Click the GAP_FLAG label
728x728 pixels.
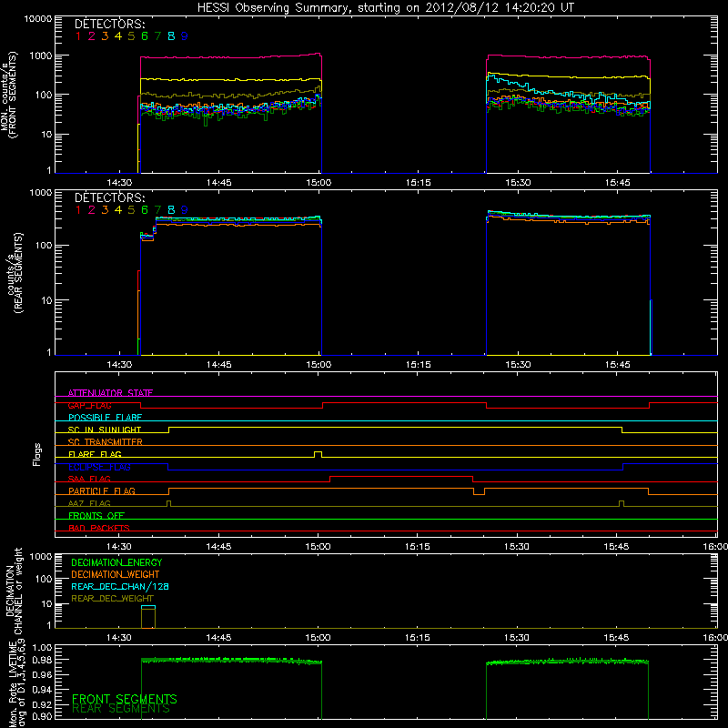[x=89, y=405]
